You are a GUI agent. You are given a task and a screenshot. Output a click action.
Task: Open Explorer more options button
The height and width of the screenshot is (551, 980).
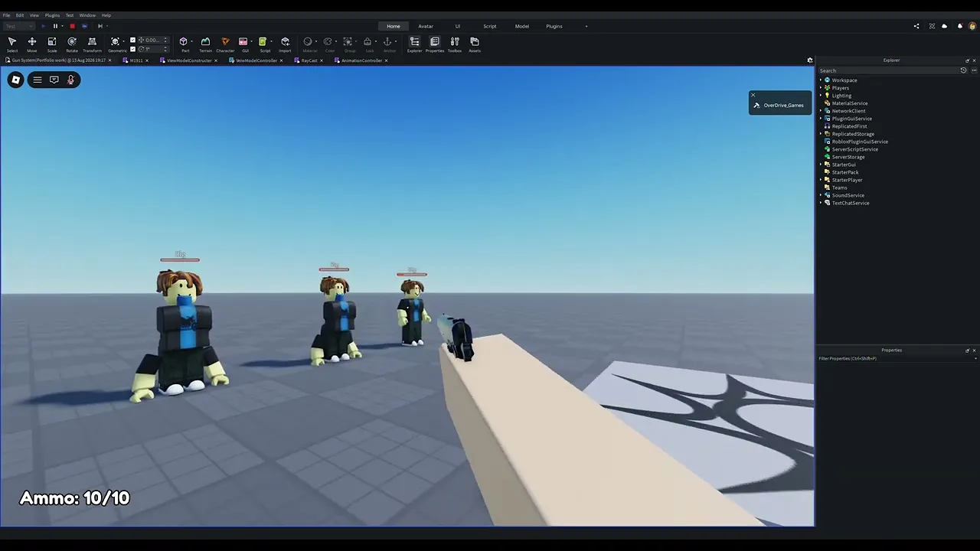coord(974,70)
